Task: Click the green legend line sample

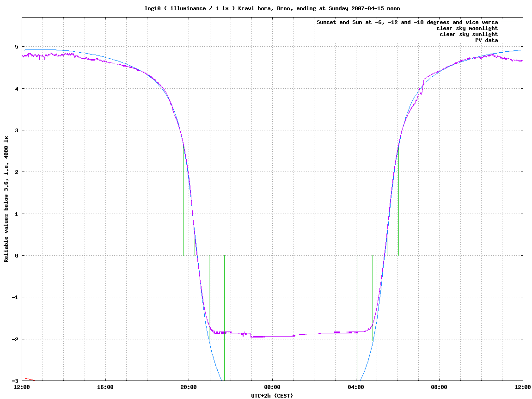Action: tap(509, 22)
